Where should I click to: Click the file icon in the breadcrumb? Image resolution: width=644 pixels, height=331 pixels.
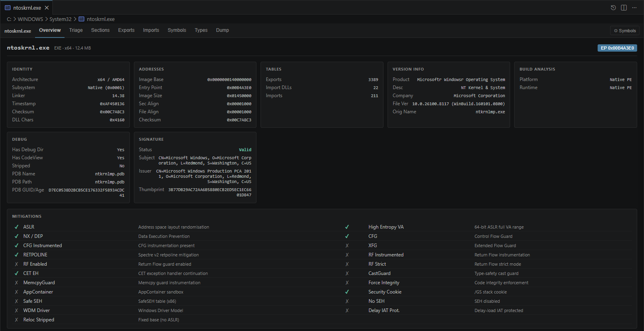click(81, 19)
